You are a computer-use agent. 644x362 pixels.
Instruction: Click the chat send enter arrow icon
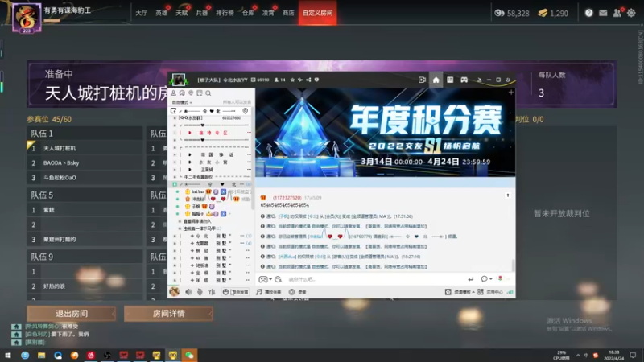471,279
